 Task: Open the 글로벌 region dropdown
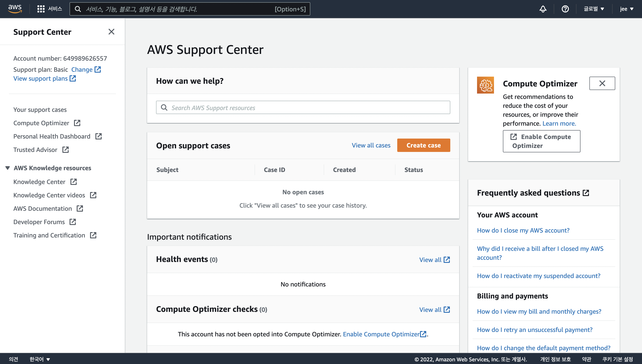pyautogui.click(x=594, y=9)
